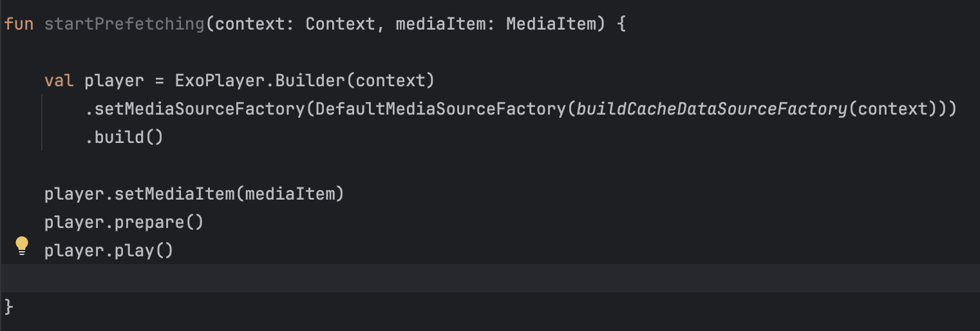The width and height of the screenshot is (980, 331).
Task: Click the val keyword before player
Action: coord(59,81)
